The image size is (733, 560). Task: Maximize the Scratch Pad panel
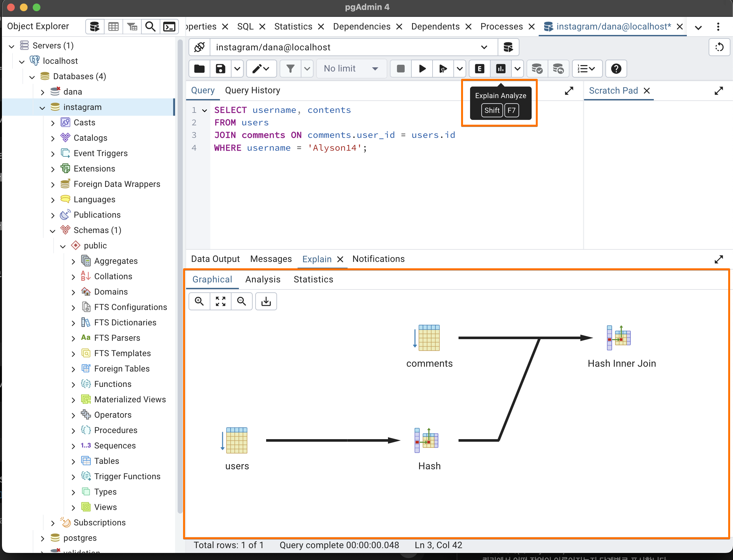pos(719,91)
